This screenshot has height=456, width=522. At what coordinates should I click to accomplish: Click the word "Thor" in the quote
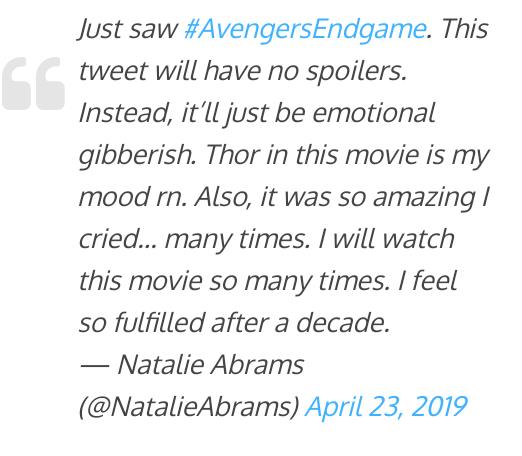233,155
